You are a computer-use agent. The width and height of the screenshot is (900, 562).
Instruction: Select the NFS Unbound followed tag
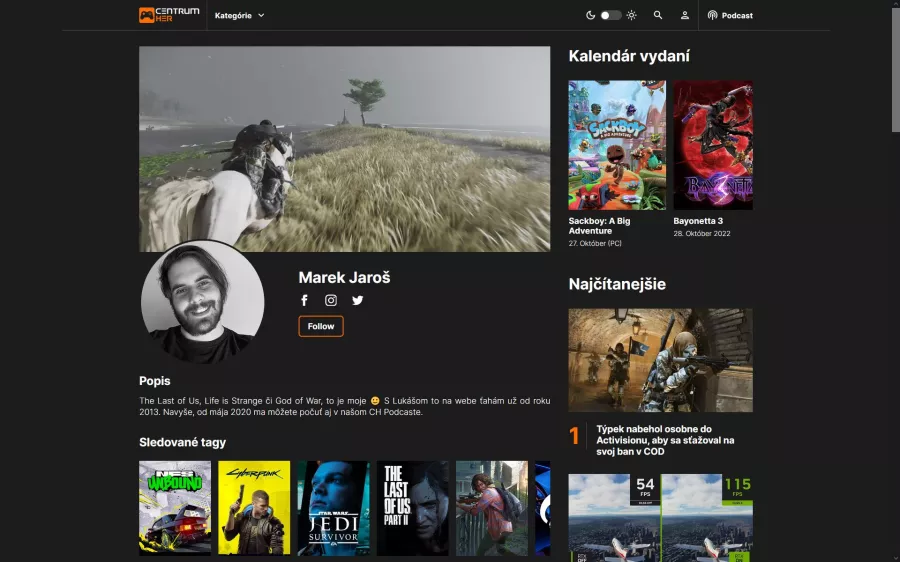[174, 508]
